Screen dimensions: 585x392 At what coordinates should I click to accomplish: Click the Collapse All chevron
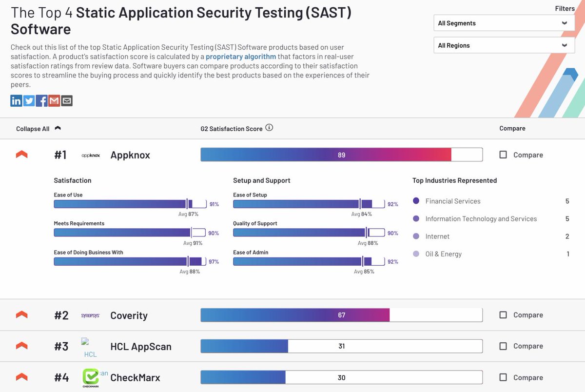coord(58,128)
